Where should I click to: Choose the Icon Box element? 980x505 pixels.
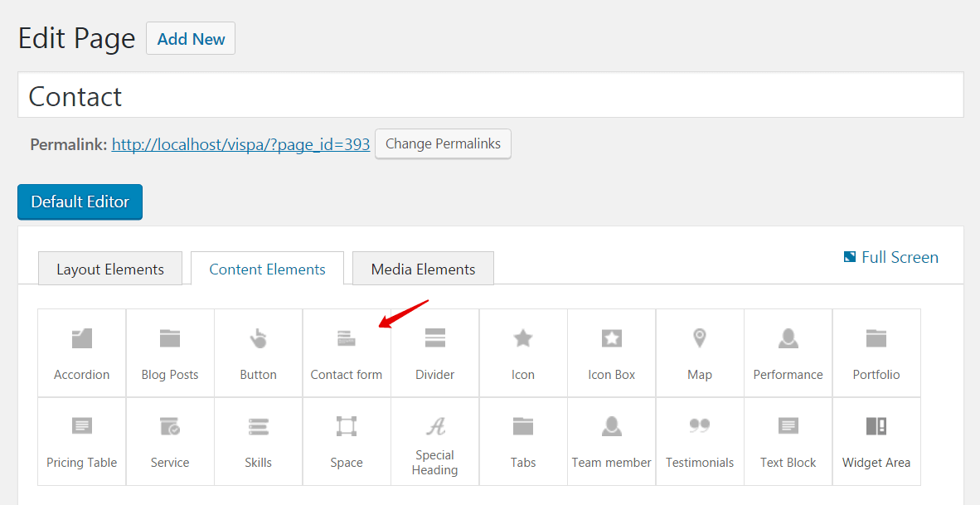pyautogui.click(x=611, y=352)
